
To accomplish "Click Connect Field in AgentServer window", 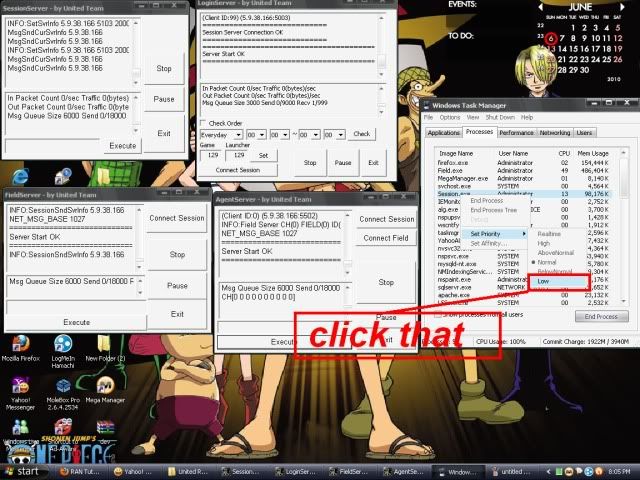I will click(x=386, y=238).
